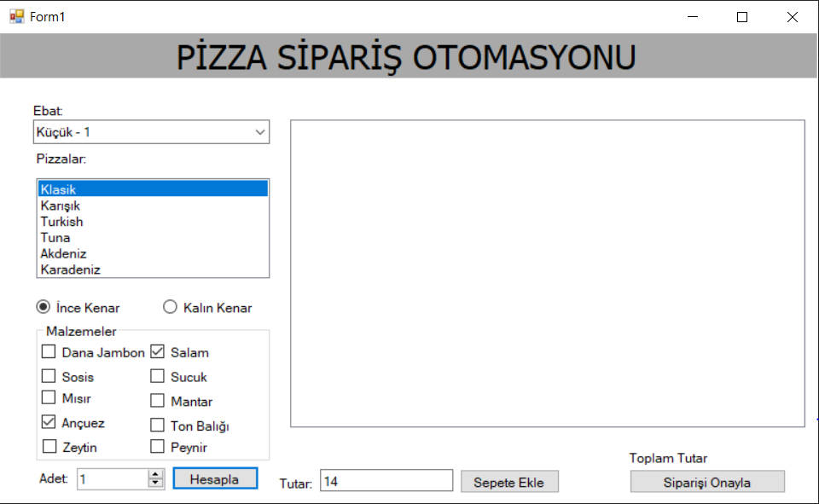Check the Sucuk checkbox

pos(158,375)
